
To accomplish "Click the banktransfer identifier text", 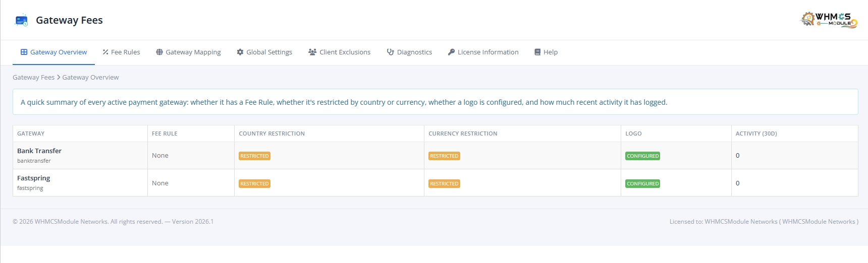I will point(34,161).
